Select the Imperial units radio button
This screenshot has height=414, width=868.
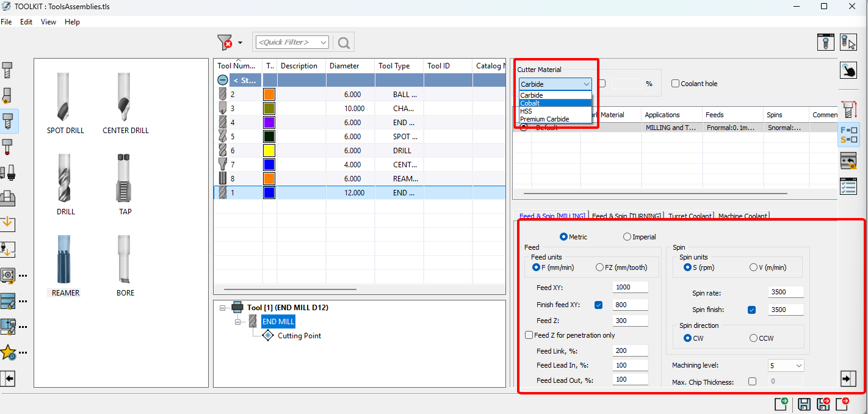pyautogui.click(x=627, y=237)
